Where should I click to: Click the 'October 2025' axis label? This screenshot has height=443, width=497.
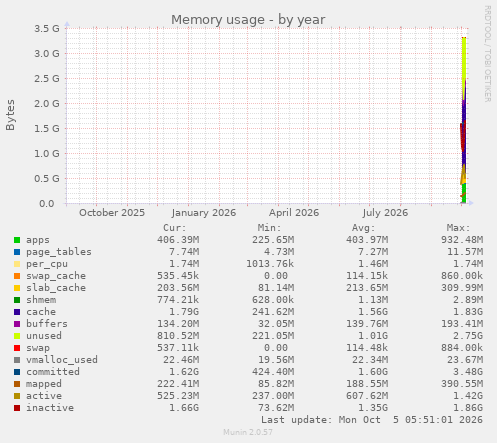click(112, 213)
